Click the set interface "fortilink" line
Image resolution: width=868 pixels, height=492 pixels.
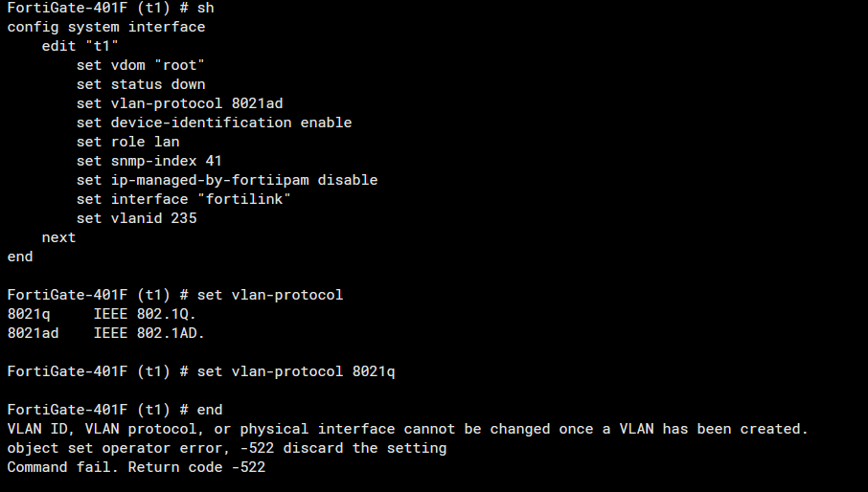[x=183, y=199]
